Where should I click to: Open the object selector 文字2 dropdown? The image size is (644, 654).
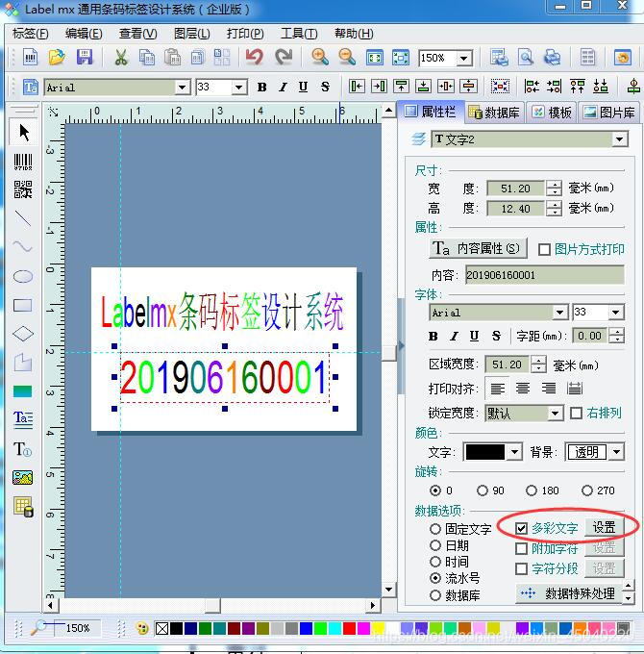tap(619, 139)
